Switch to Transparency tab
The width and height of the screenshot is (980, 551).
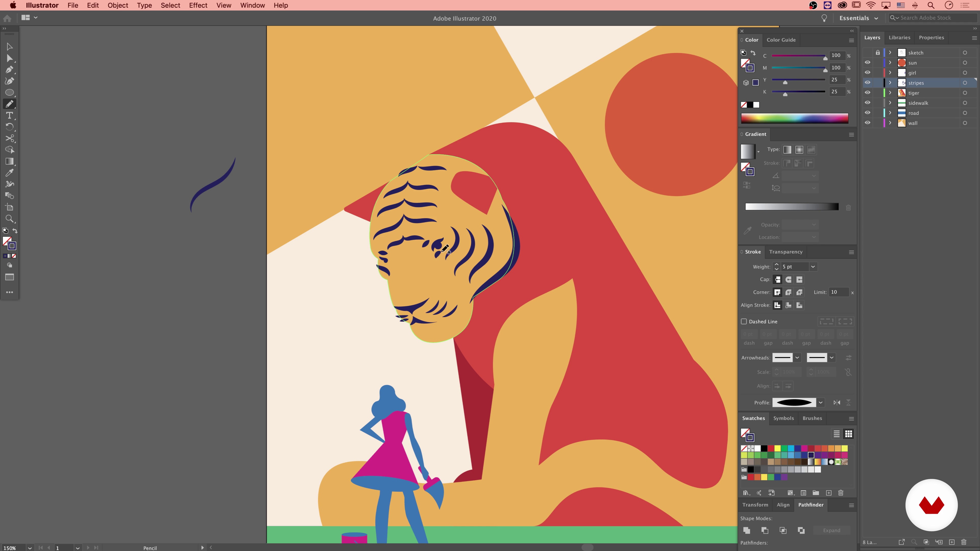(x=786, y=252)
